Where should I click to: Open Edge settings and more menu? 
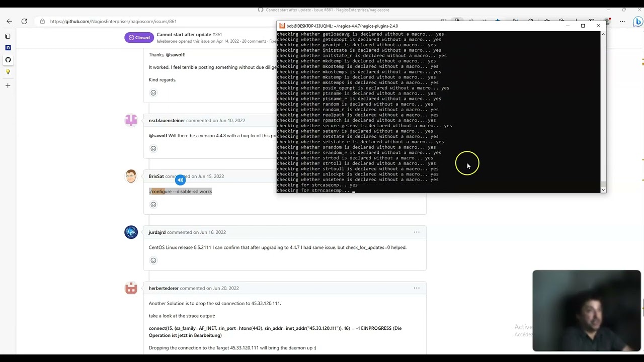(x=622, y=22)
